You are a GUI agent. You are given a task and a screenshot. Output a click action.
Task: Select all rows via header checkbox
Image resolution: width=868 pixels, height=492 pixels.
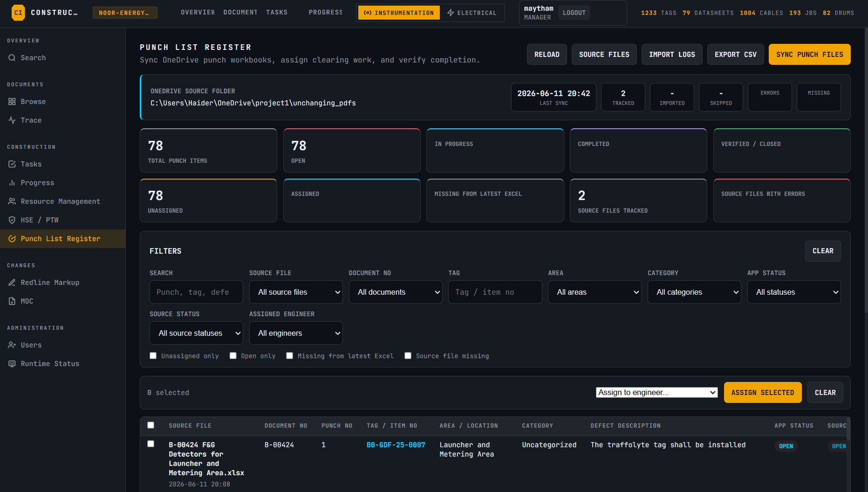point(150,425)
